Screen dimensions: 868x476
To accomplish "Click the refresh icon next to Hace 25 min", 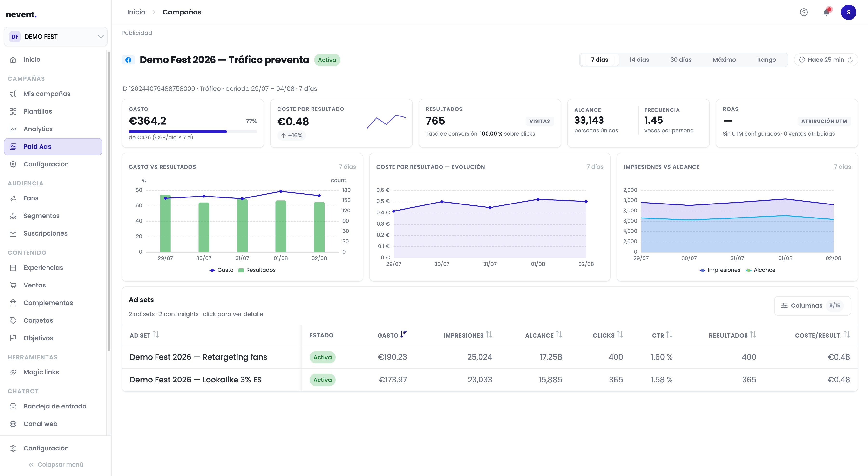I will point(850,60).
